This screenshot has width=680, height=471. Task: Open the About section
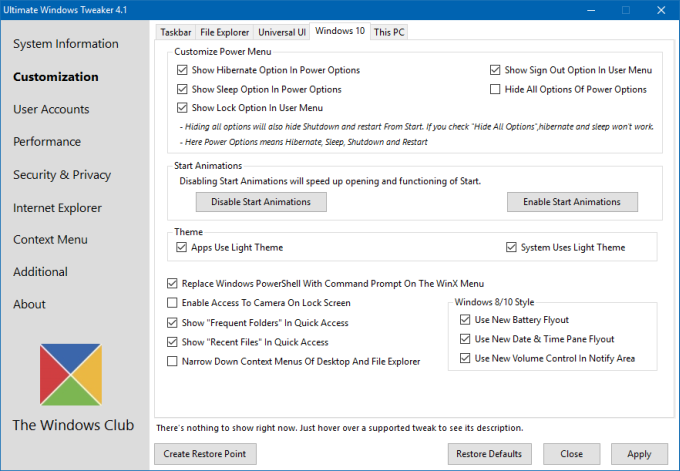click(29, 304)
